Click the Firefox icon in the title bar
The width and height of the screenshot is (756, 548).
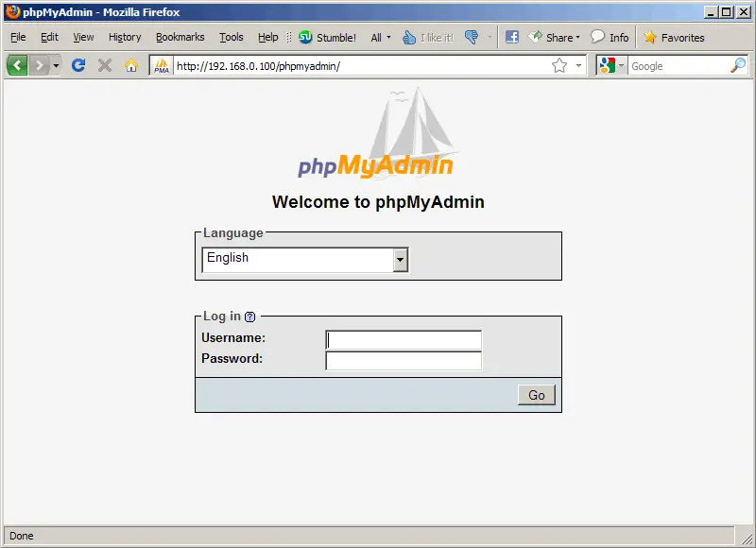[x=13, y=11]
